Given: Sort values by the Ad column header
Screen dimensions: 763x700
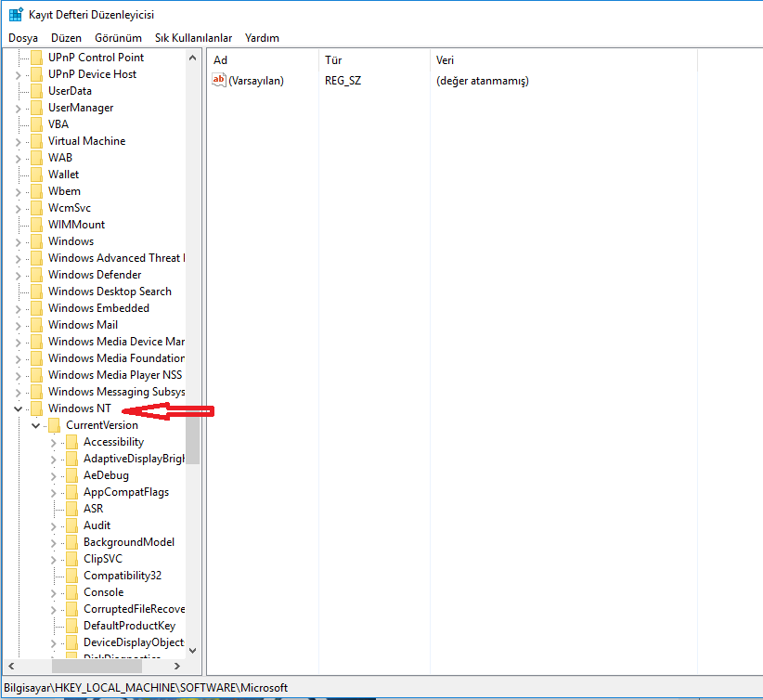Looking at the screenshot, I should point(263,59).
